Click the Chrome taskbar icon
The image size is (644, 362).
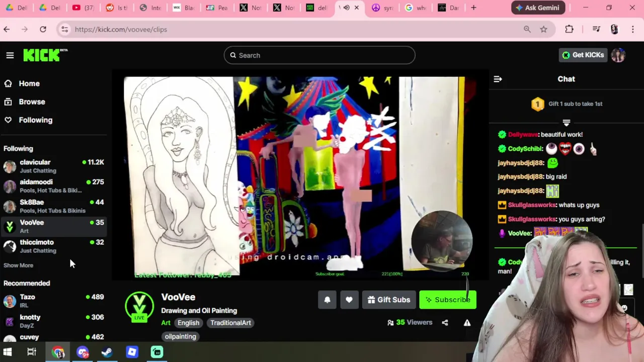coord(58,352)
